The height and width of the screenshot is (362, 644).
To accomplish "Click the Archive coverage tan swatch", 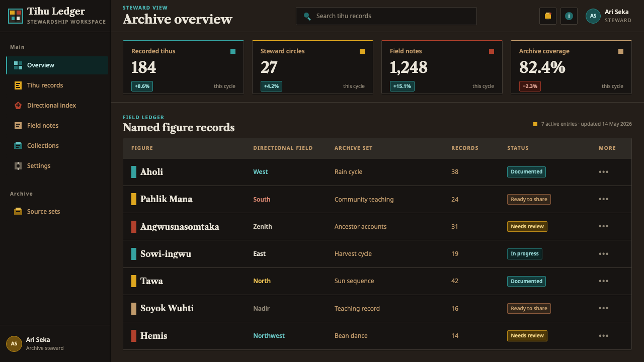I will (x=621, y=51).
